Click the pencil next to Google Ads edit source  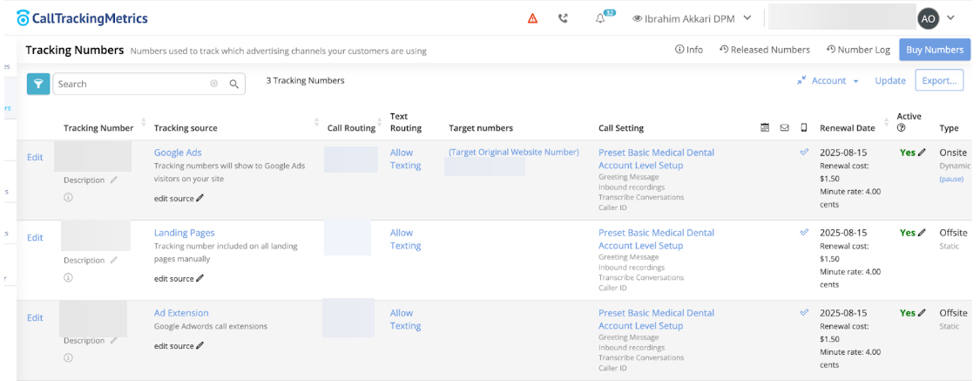pyautogui.click(x=199, y=198)
